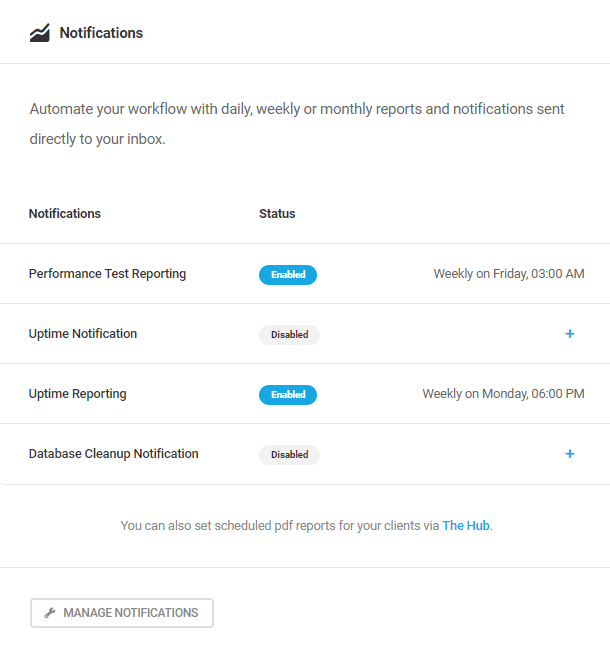Click schedule 'Weekly on Monday, 06:00 PM'
Screen dimensions: 610x651
point(503,394)
